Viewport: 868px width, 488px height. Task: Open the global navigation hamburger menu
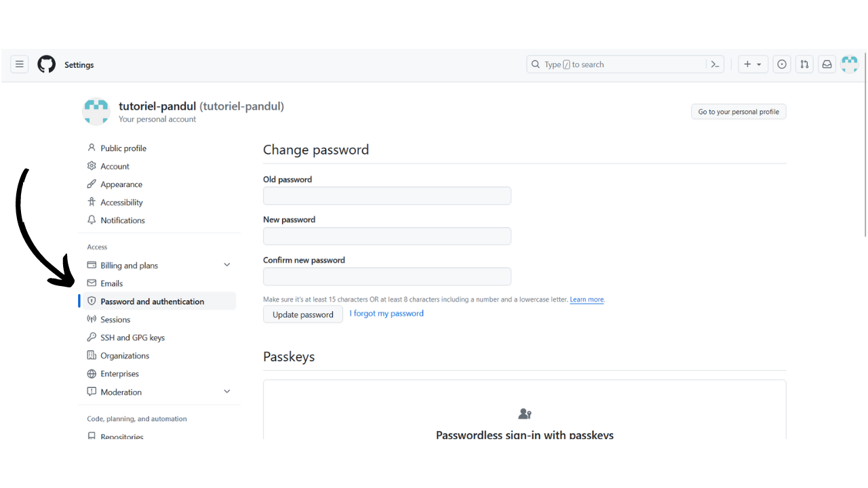click(19, 64)
